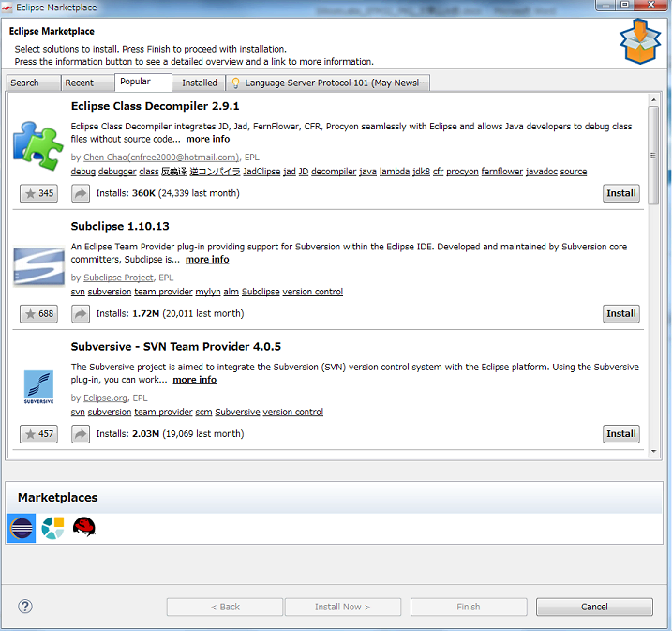672x631 pixels.
Task: Click the Subclipse logo icon
Action: 38,265
